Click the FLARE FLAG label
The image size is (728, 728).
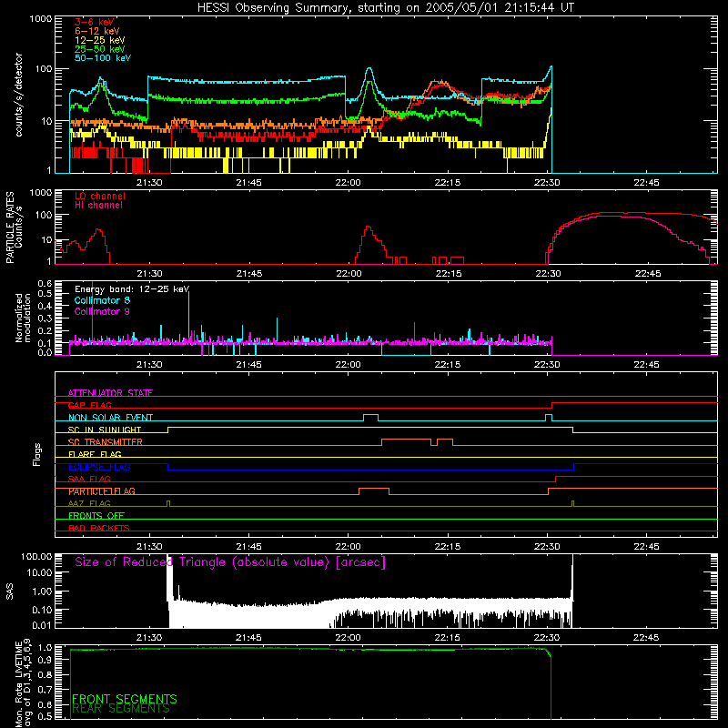pos(95,454)
